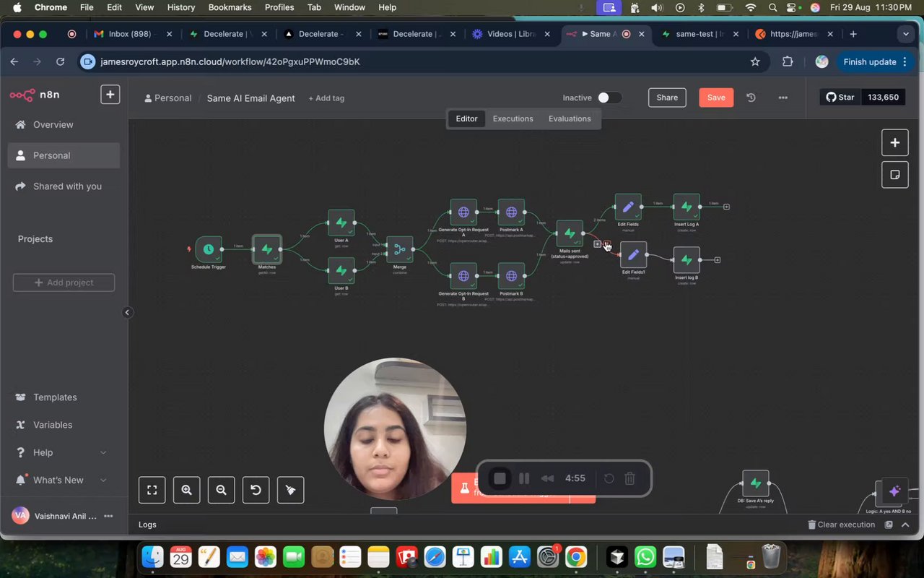Switch to the Editor tab
924x578 pixels.
click(x=466, y=118)
